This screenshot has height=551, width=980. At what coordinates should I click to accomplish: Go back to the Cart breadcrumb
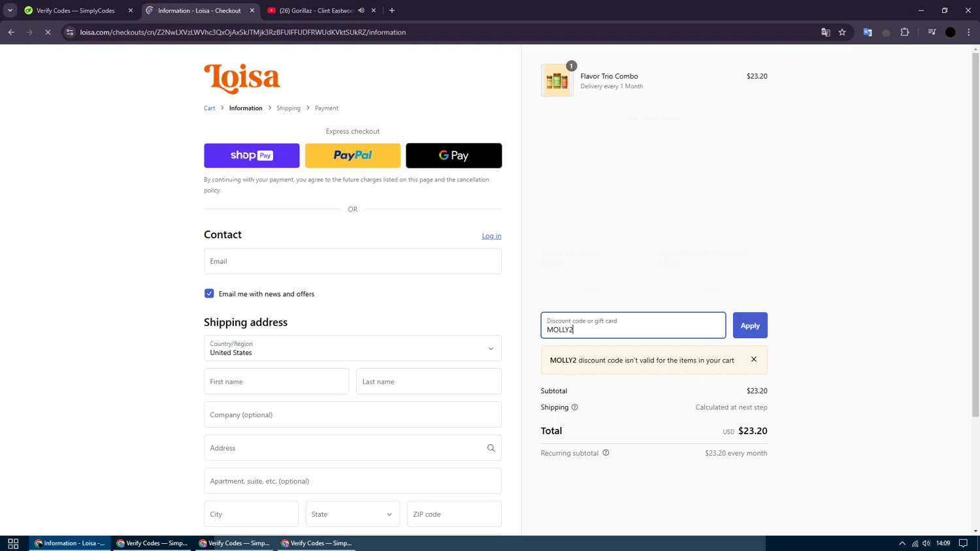[209, 108]
